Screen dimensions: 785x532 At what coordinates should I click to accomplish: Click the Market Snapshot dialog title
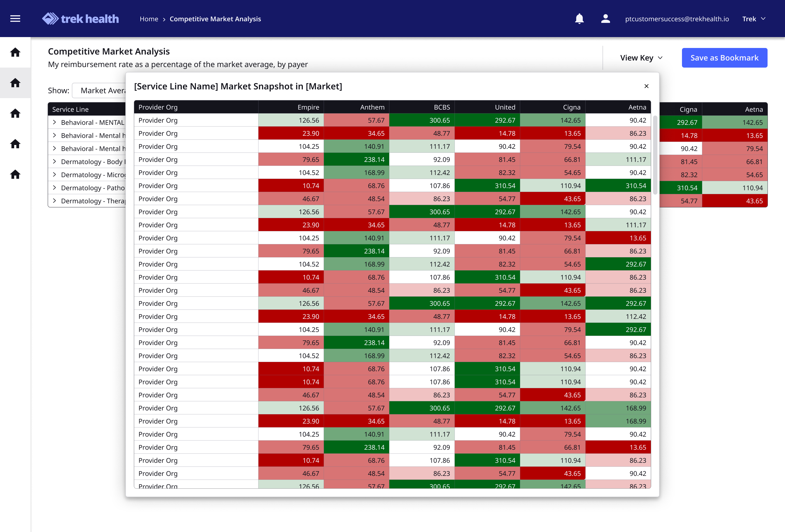tap(238, 86)
